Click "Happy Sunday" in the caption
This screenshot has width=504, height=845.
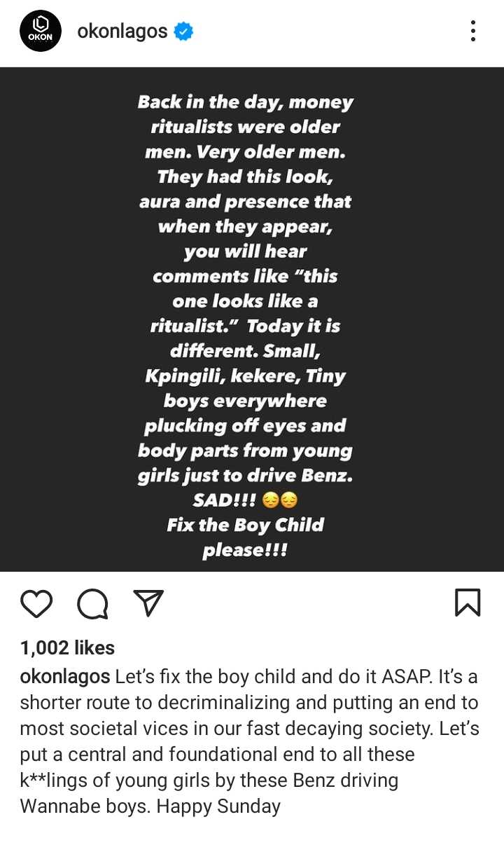(218, 806)
